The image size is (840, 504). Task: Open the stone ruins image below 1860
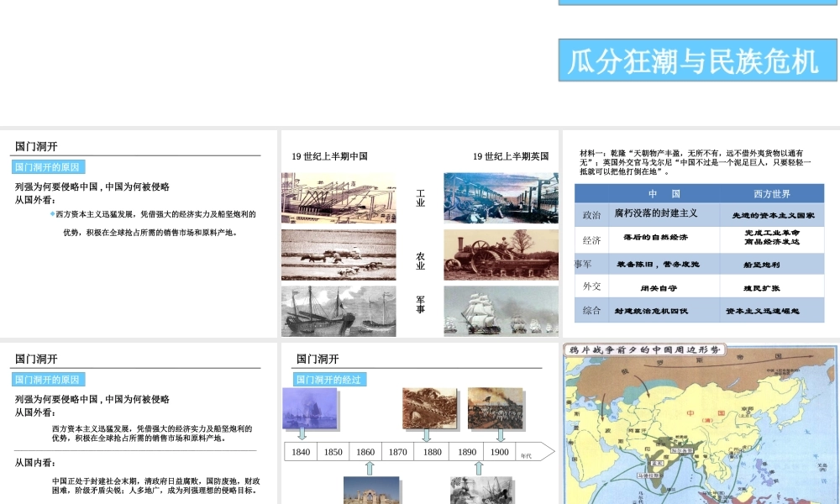click(x=371, y=490)
